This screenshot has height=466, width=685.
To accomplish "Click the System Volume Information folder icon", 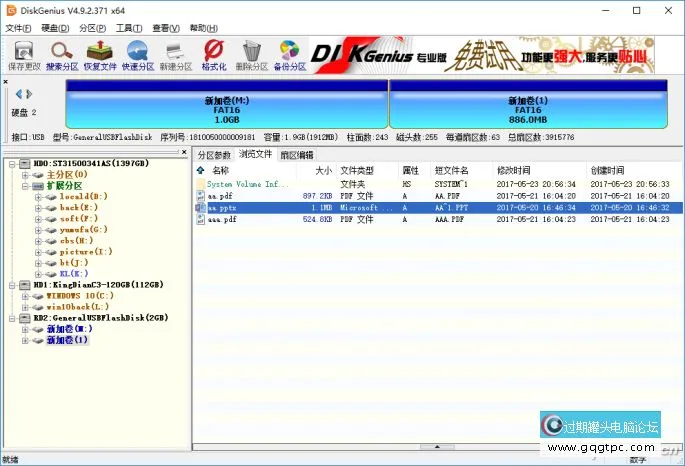I will tap(201, 184).
